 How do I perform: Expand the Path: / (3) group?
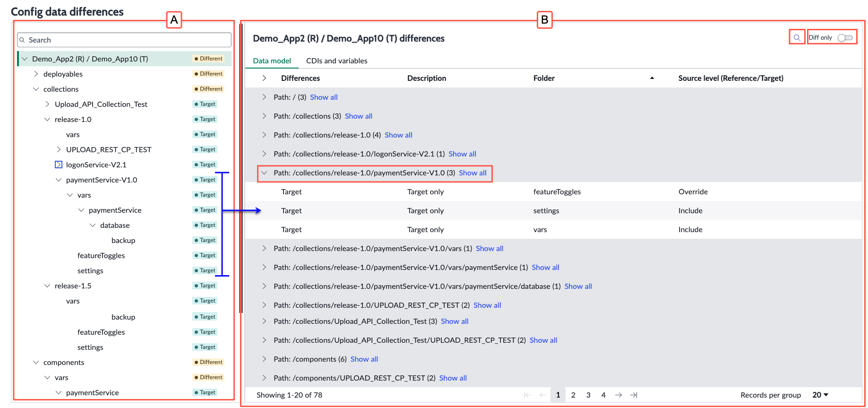tap(264, 97)
